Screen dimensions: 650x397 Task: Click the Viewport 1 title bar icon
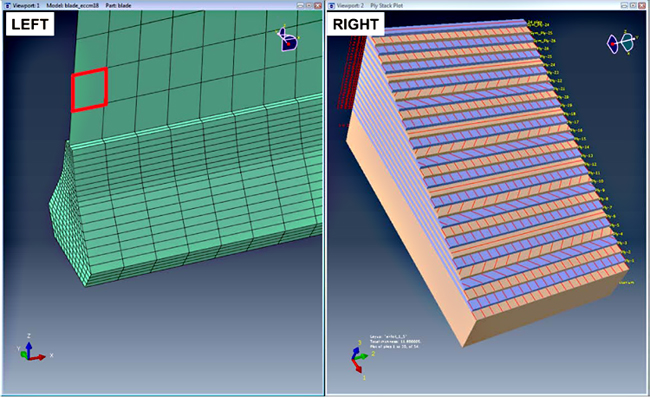[7, 5]
